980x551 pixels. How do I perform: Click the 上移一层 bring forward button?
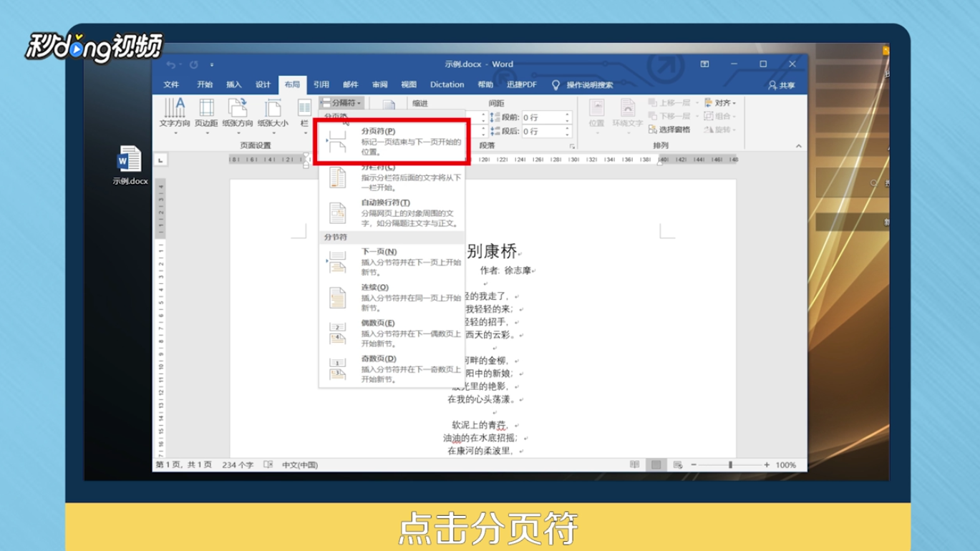[x=674, y=103]
